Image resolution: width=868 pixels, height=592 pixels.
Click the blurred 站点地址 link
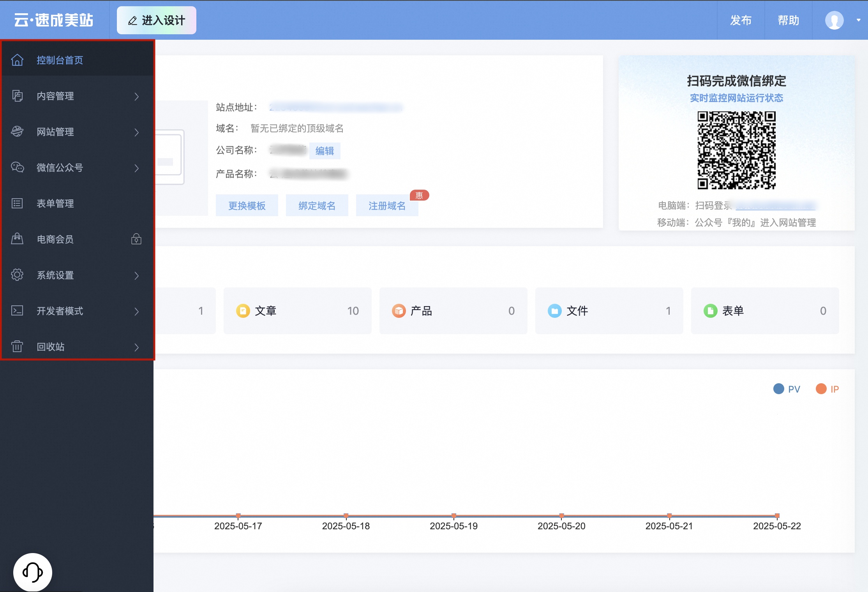[336, 107]
